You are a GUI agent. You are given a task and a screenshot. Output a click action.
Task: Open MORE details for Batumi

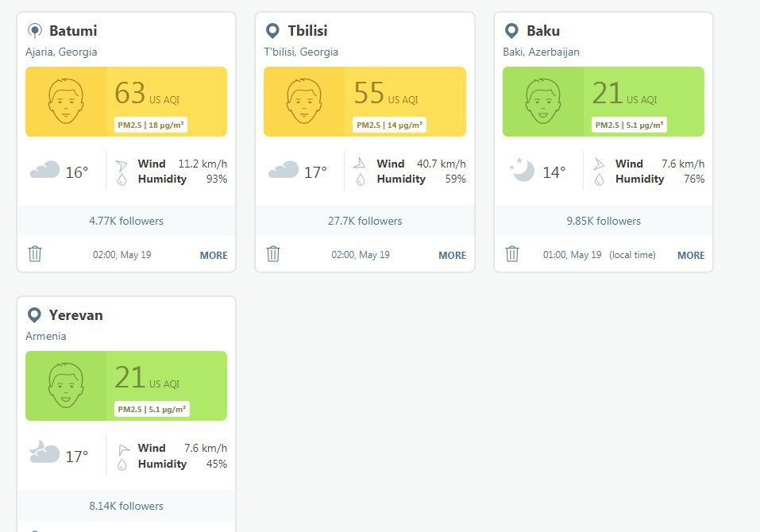[x=214, y=256]
